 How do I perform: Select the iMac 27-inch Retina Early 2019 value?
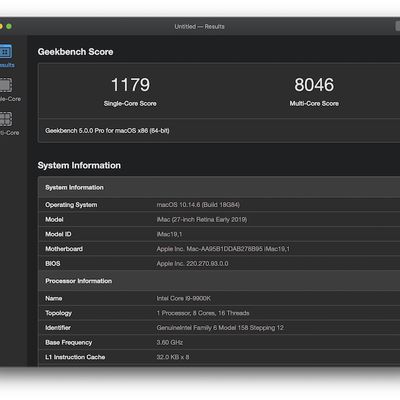tap(202, 219)
